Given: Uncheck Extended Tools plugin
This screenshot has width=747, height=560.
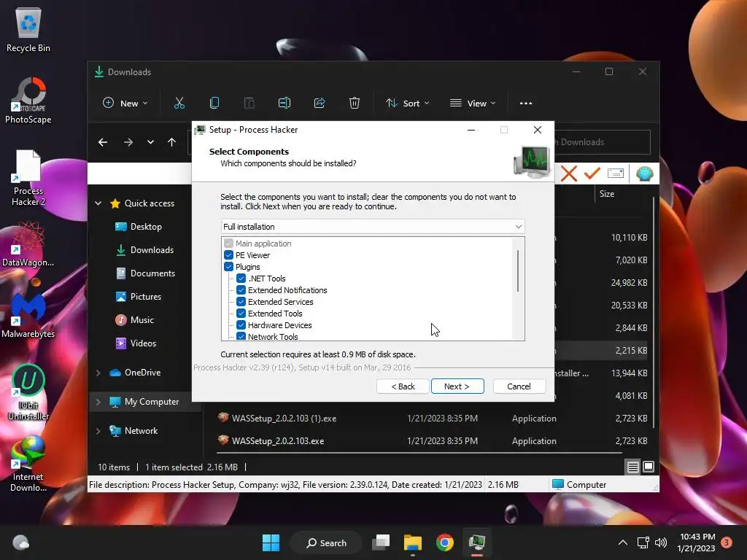Looking at the screenshot, I should [x=241, y=314].
